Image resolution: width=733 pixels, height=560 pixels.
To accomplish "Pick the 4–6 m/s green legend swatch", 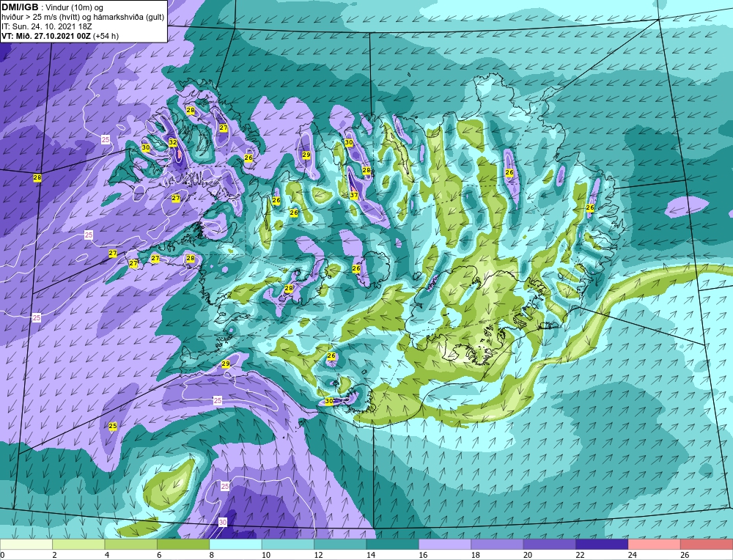I will coord(131,544).
